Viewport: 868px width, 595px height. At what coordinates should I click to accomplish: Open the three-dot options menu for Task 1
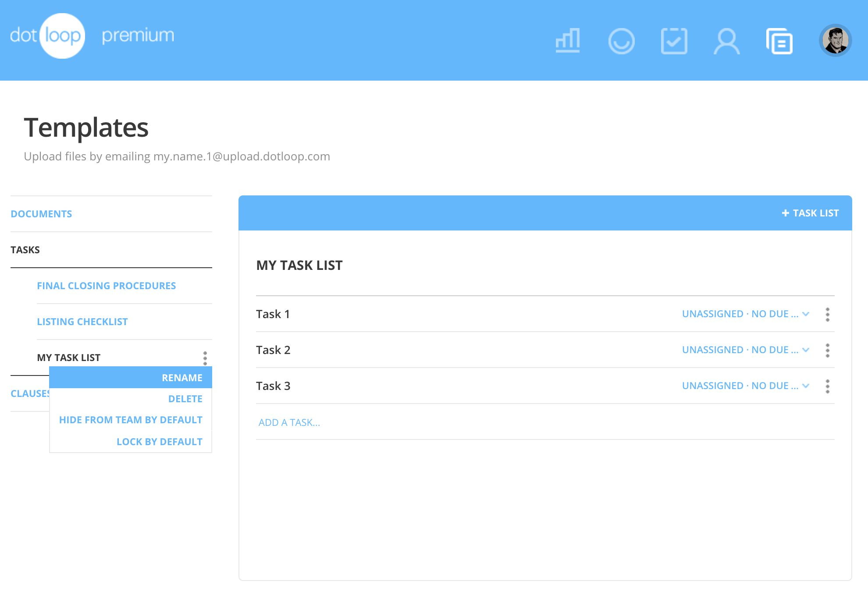click(x=827, y=314)
